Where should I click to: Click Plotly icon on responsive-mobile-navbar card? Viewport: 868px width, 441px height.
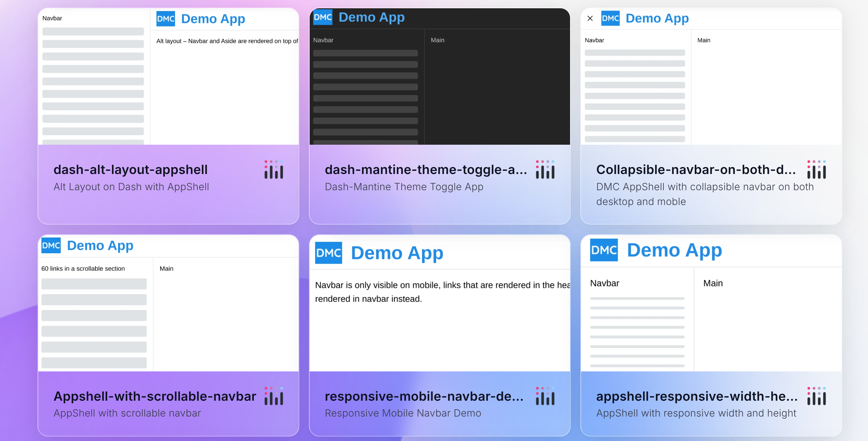click(x=545, y=396)
